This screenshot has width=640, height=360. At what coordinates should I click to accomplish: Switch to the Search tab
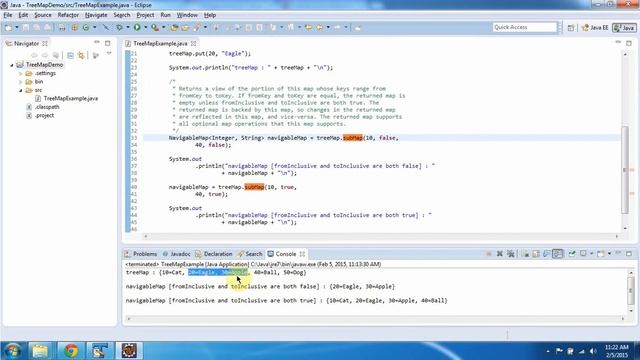tap(250, 254)
